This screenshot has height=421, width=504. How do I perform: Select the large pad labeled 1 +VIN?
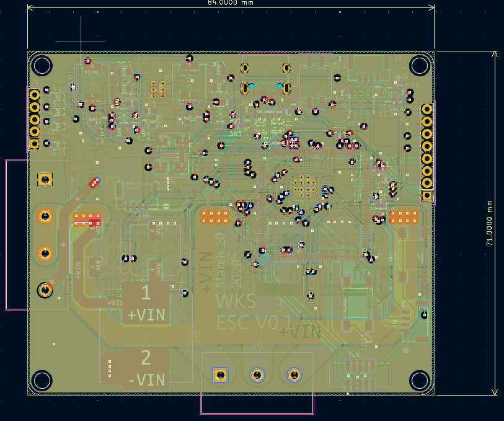click(x=146, y=303)
